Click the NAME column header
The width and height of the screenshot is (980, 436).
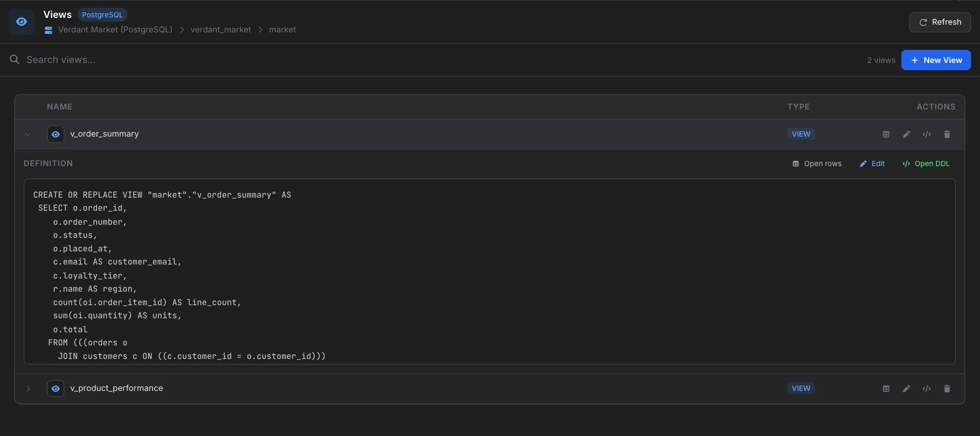coord(60,107)
